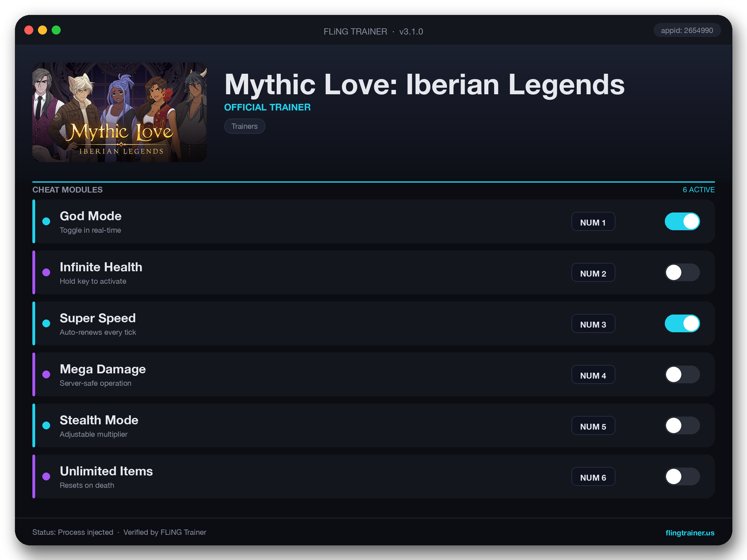Click the NUM 4 hotkey button
The height and width of the screenshot is (560, 747).
click(x=593, y=375)
